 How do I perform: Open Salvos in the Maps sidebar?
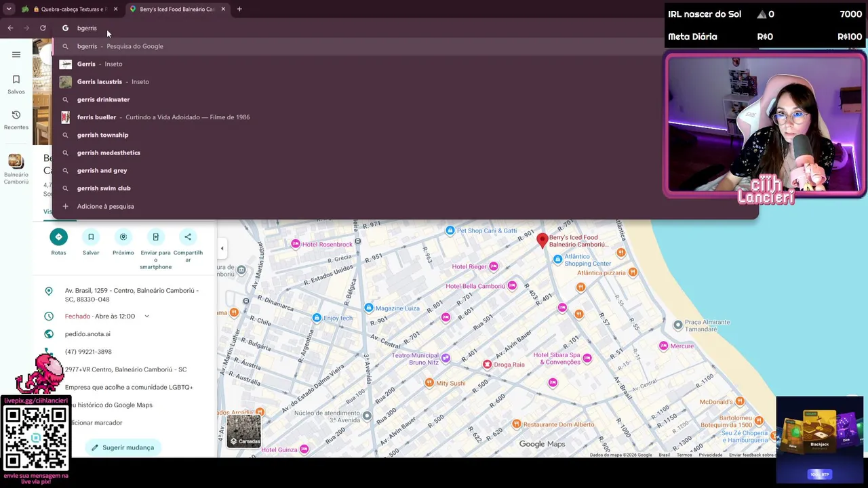[16, 84]
